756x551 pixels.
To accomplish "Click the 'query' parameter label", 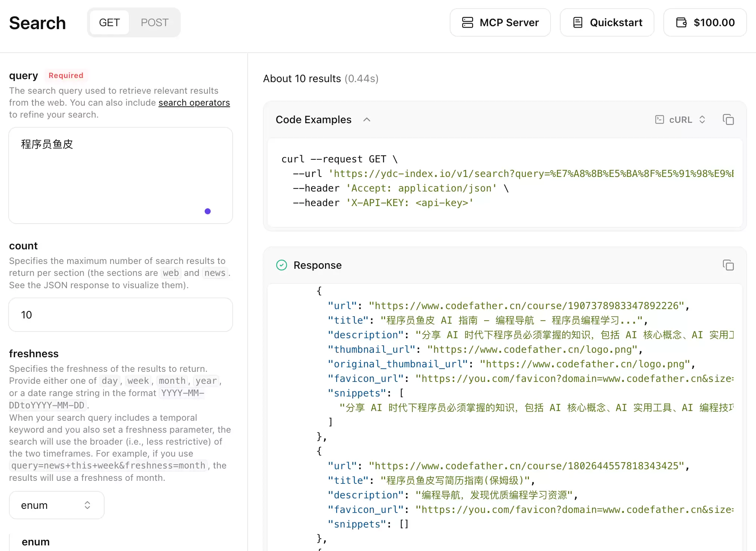I will coord(24,76).
